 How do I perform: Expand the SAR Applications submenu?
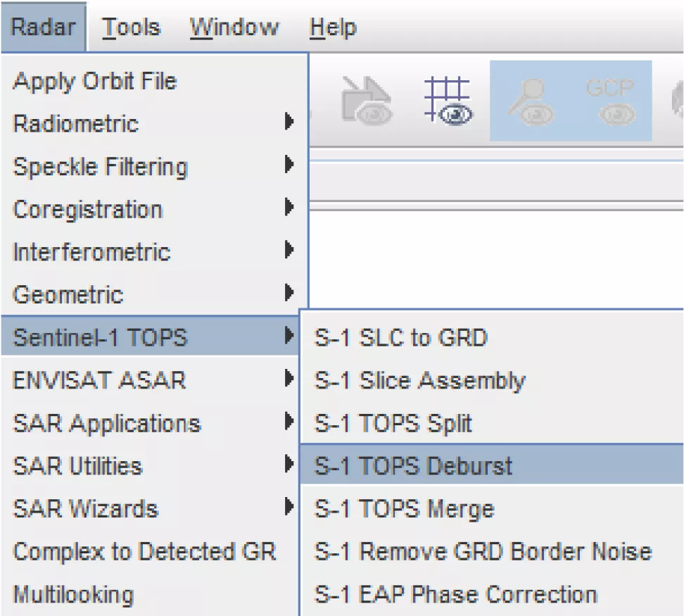coord(151,422)
